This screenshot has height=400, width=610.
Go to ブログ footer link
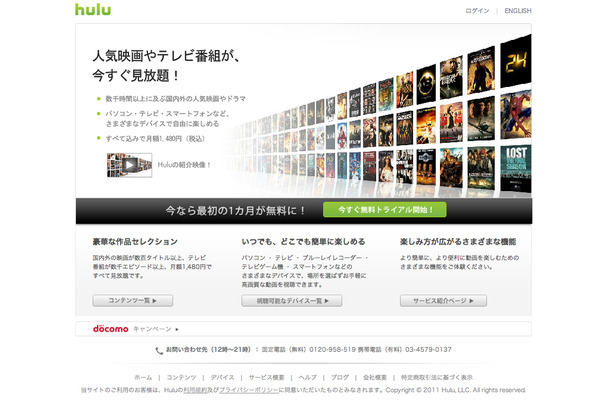340,377
